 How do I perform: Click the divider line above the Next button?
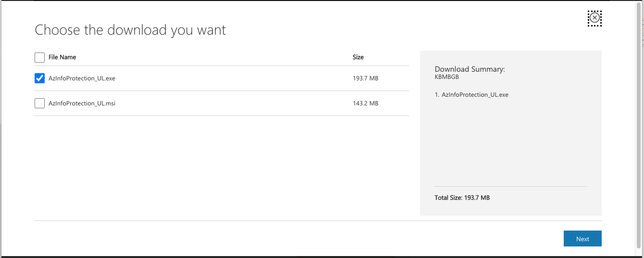(318, 220)
